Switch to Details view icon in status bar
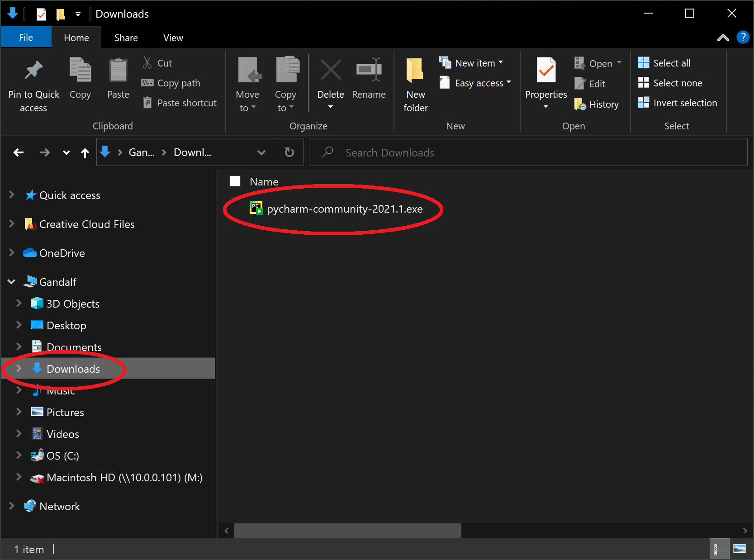The height and width of the screenshot is (560, 754). [x=719, y=549]
